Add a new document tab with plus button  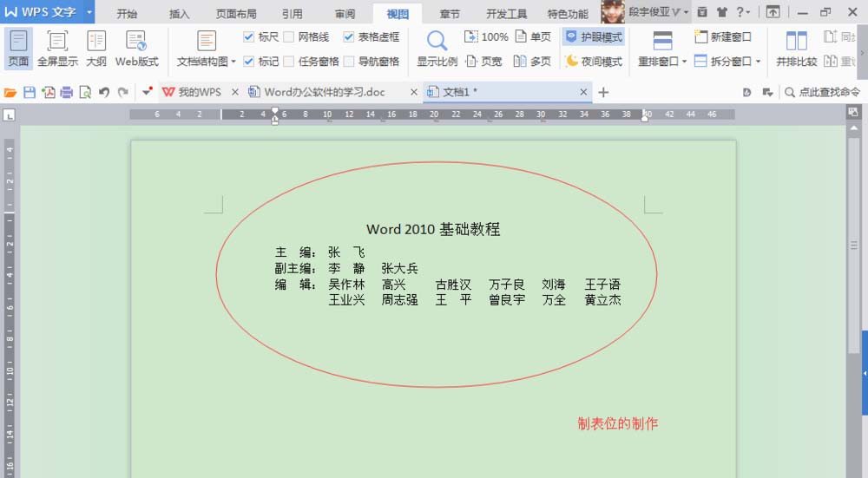[x=603, y=93]
